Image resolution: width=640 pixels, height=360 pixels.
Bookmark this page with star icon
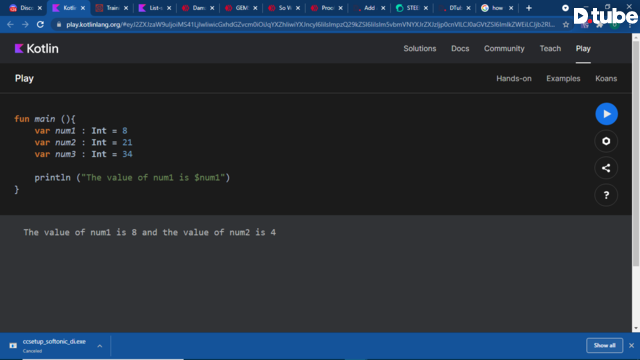566,24
